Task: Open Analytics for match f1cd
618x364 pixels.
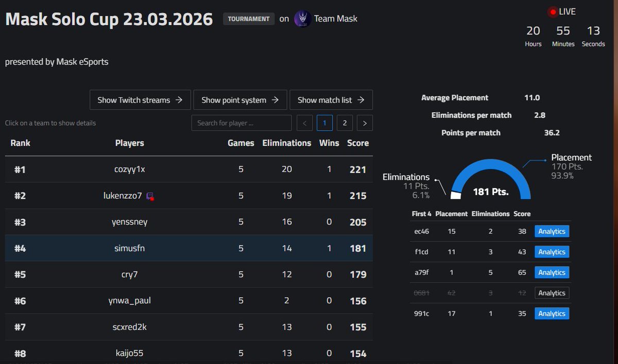Action: click(x=552, y=252)
